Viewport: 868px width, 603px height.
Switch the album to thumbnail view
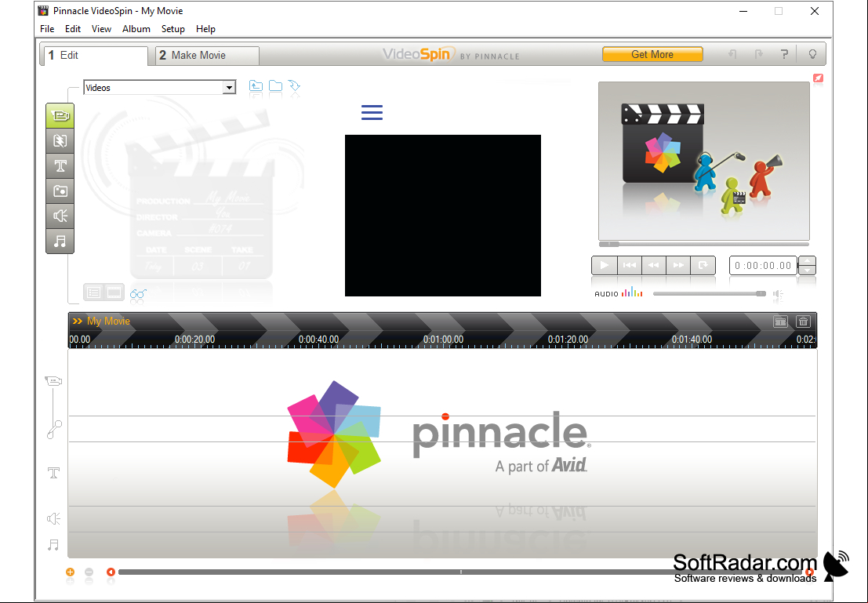pos(114,292)
